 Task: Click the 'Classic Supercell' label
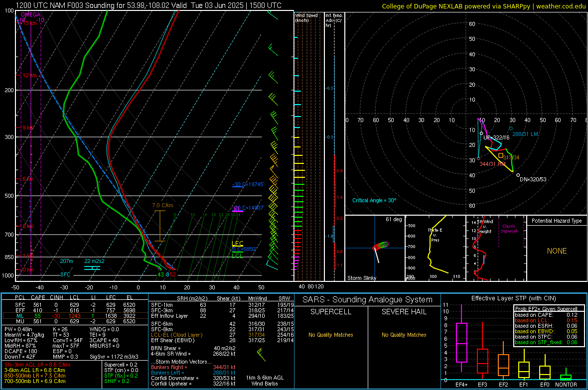(x=509, y=229)
